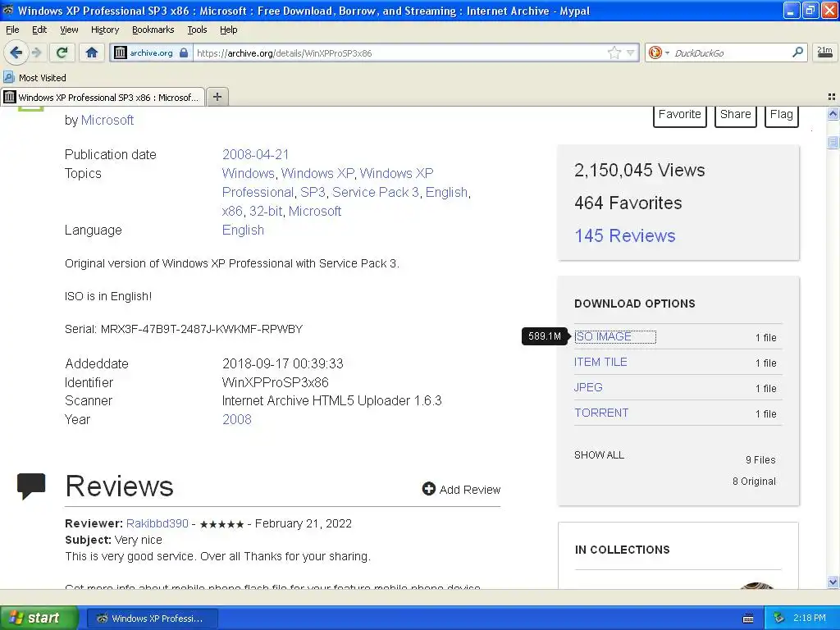Click the on-screen keyboard tray icon
The image size is (840, 630).
coord(748,619)
